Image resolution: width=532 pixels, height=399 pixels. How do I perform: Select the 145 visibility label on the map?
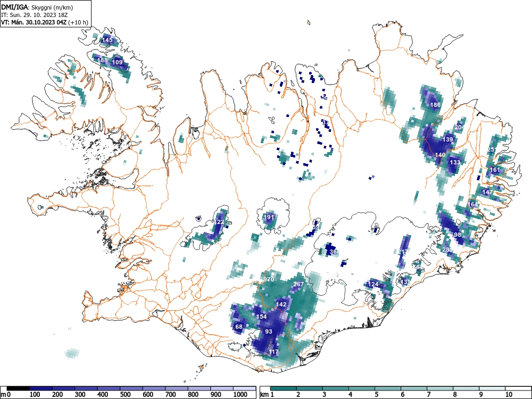[107, 40]
